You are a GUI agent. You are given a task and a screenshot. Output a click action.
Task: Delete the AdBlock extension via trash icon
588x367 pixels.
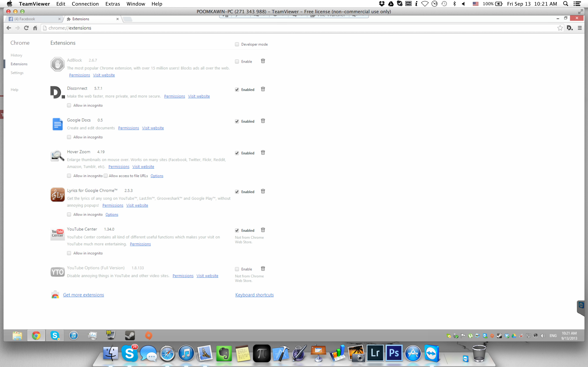(x=263, y=61)
